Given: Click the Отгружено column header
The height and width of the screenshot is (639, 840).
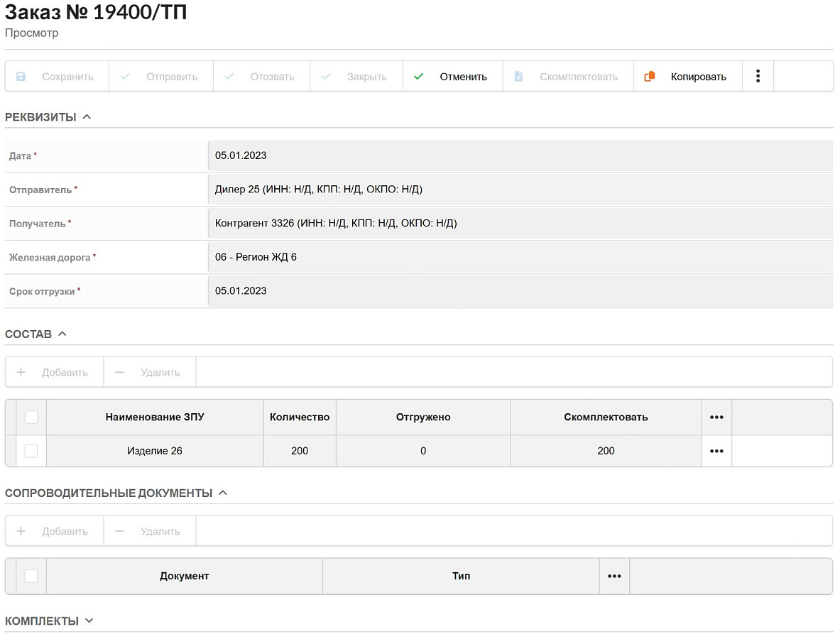Looking at the screenshot, I should [423, 417].
